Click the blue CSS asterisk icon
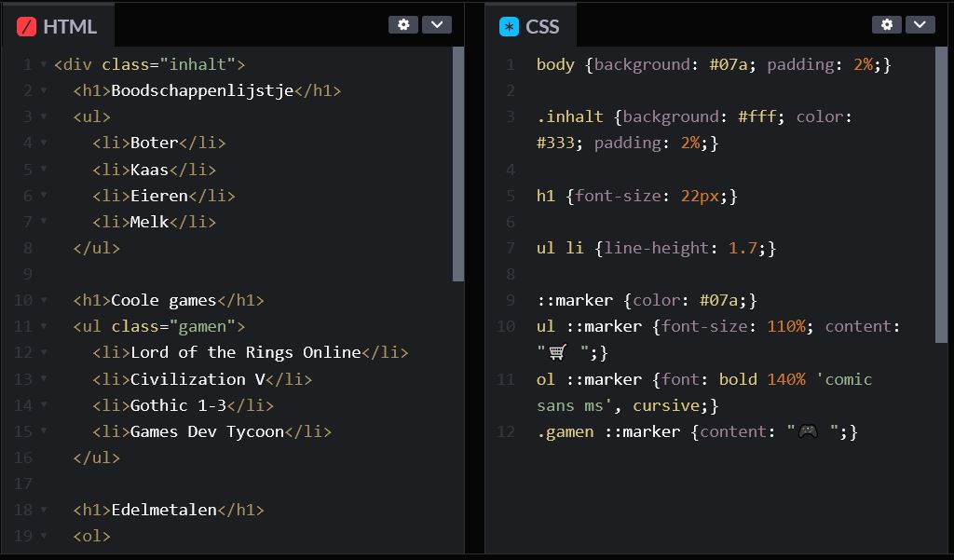Image resolution: width=954 pixels, height=560 pixels. (509, 26)
